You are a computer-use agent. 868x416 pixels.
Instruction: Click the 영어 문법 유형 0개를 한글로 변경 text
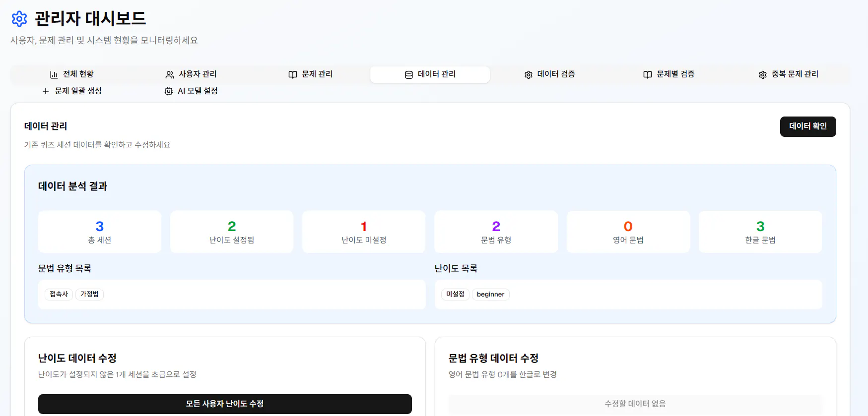[x=503, y=374]
